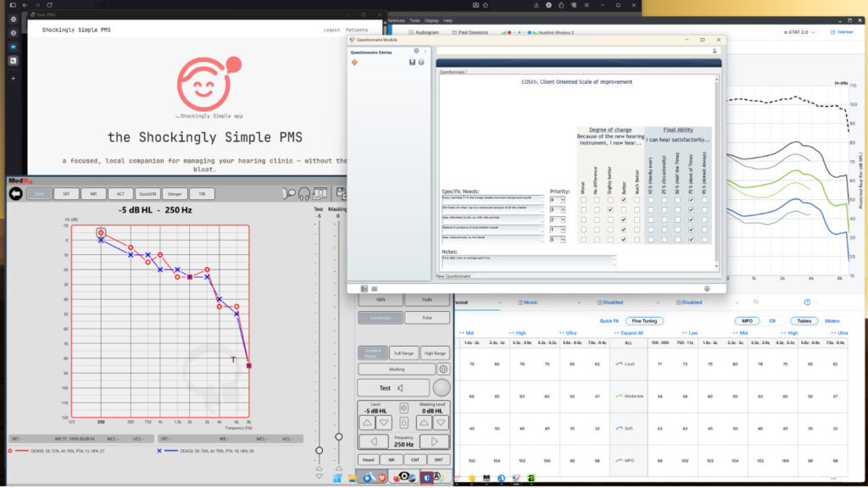
Task: Open Priority dropdown showing 2
Action: pos(558,219)
